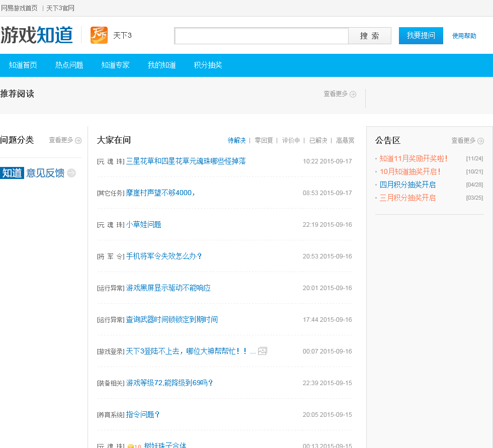Click arrow icon beside 意见反馈
This screenshot has height=448, width=493.
(x=71, y=173)
